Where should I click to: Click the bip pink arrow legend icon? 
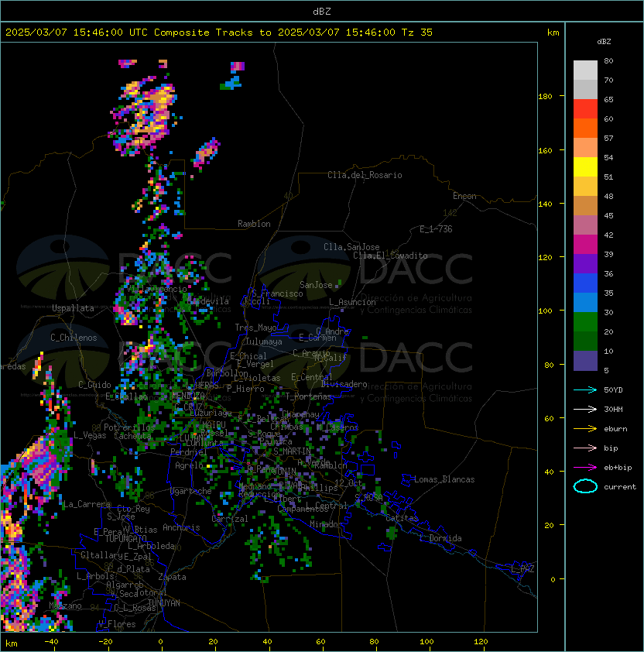click(x=585, y=448)
